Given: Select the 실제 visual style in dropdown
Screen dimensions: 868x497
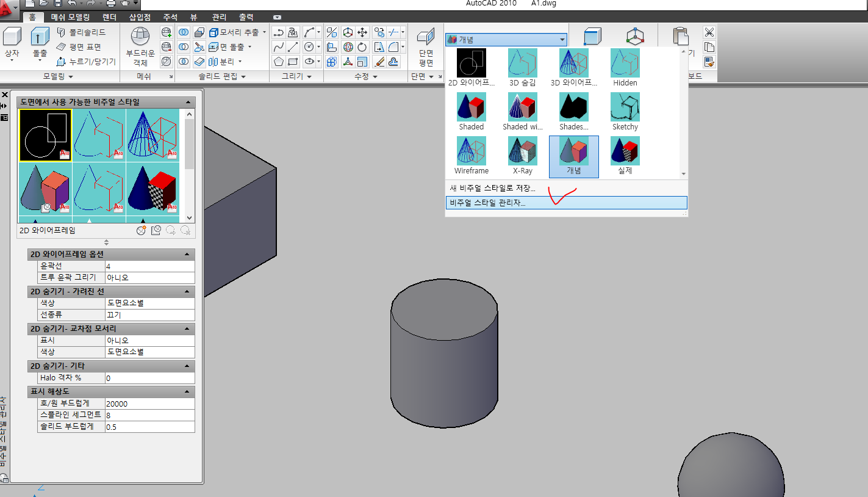Looking at the screenshot, I should point(625,156).
